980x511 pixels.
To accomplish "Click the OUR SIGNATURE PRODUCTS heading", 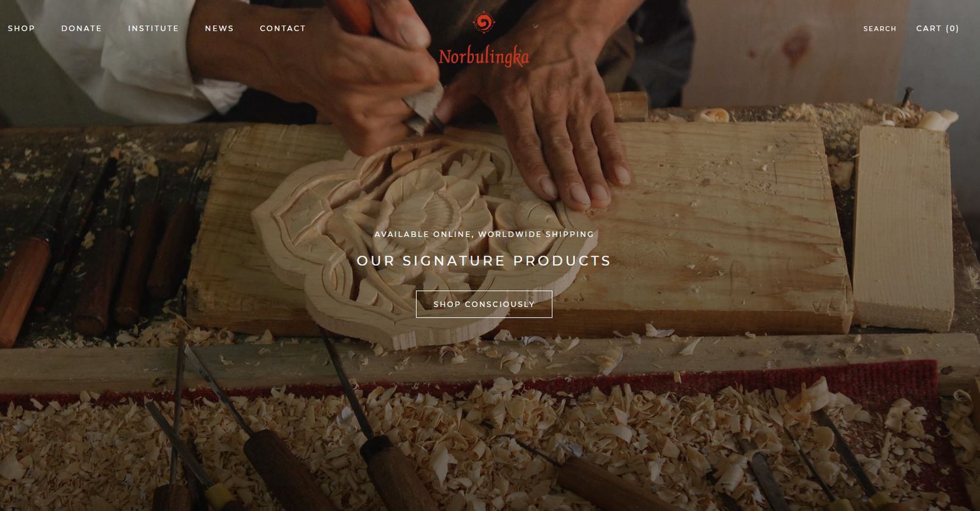I will click(484, 261).
